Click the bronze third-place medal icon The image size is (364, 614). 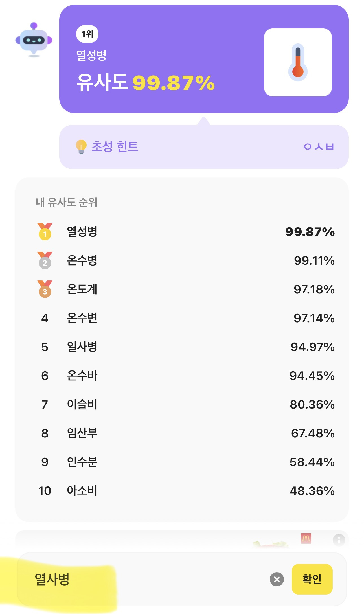coord(45,289)
